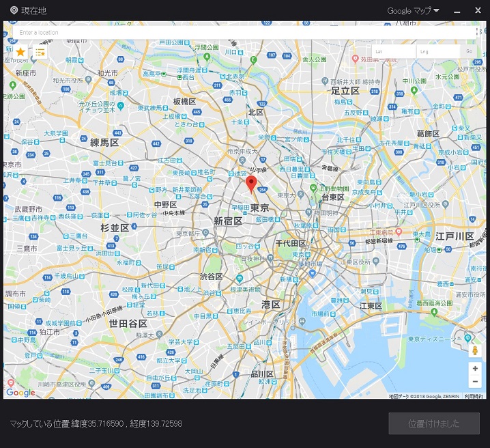This screenshot has height=448, width=490.
Task: Open the saved locations list icon
Action: [x=40, y=52]
